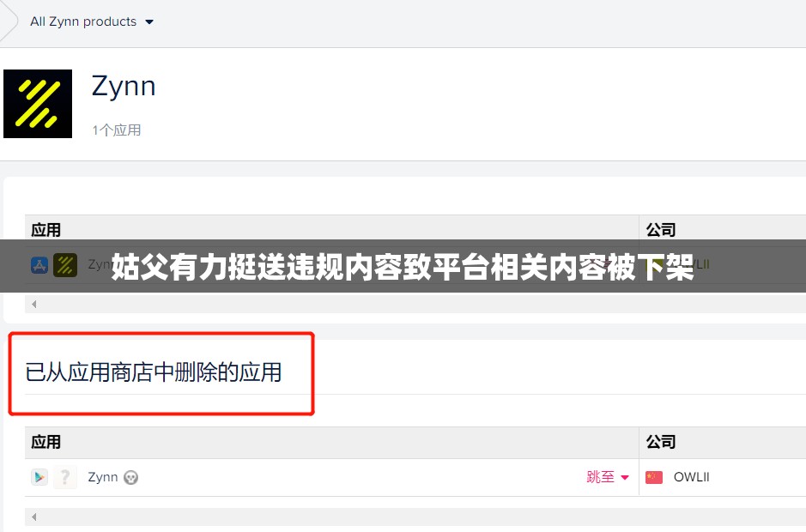The height and width of the screenshot is (532, 806).
Task: Click the pink arrow next to 跳至
Action: (x=625, y=478)
